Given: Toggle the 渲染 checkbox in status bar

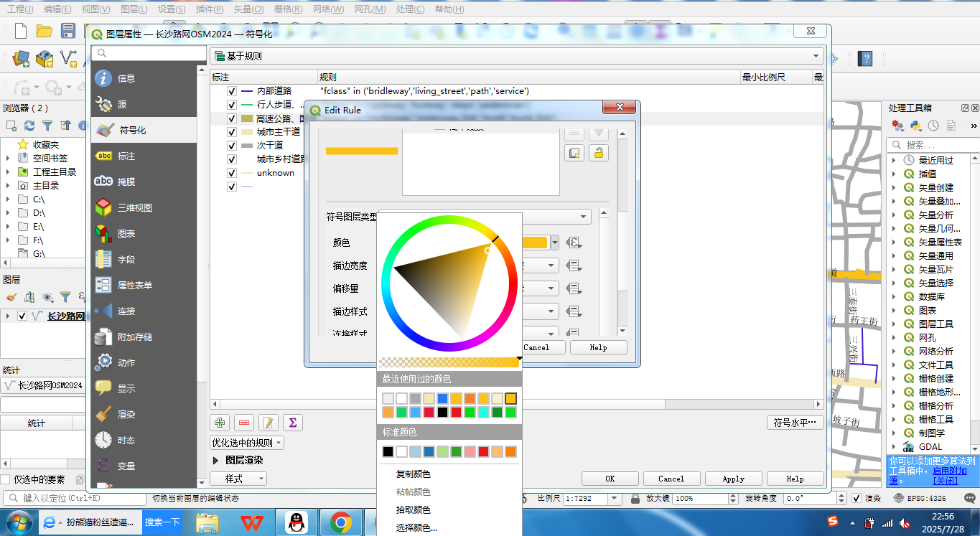Looking at the screenshot, I should point(856,498).
